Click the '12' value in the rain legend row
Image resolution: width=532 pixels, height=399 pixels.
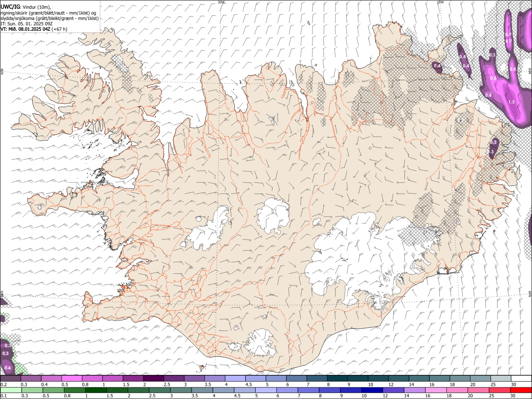(385, 396)
